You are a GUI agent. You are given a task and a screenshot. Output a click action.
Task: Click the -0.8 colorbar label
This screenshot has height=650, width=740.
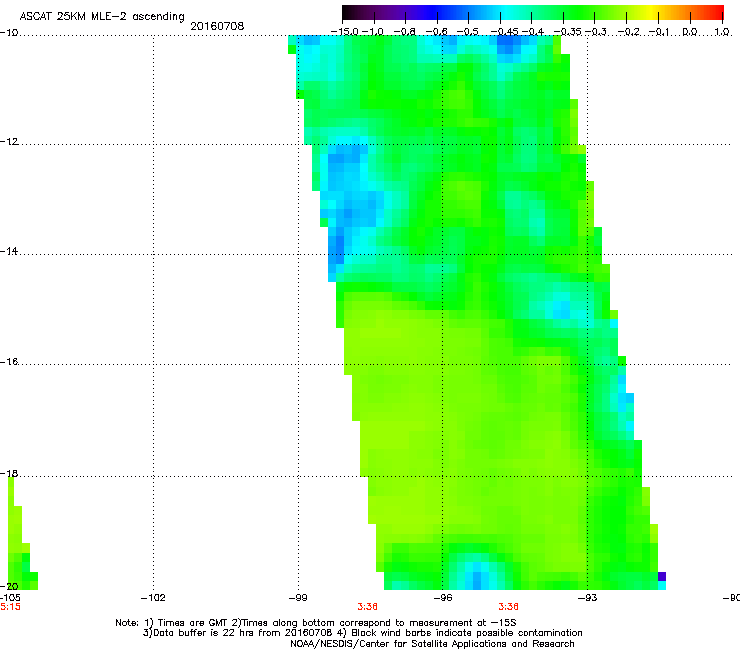pos(404,32)
